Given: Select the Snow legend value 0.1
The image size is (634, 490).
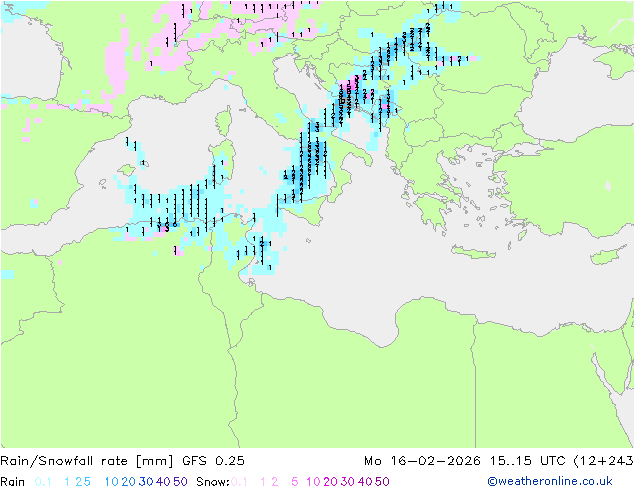Looking at the screenshot, I should 239,482.
